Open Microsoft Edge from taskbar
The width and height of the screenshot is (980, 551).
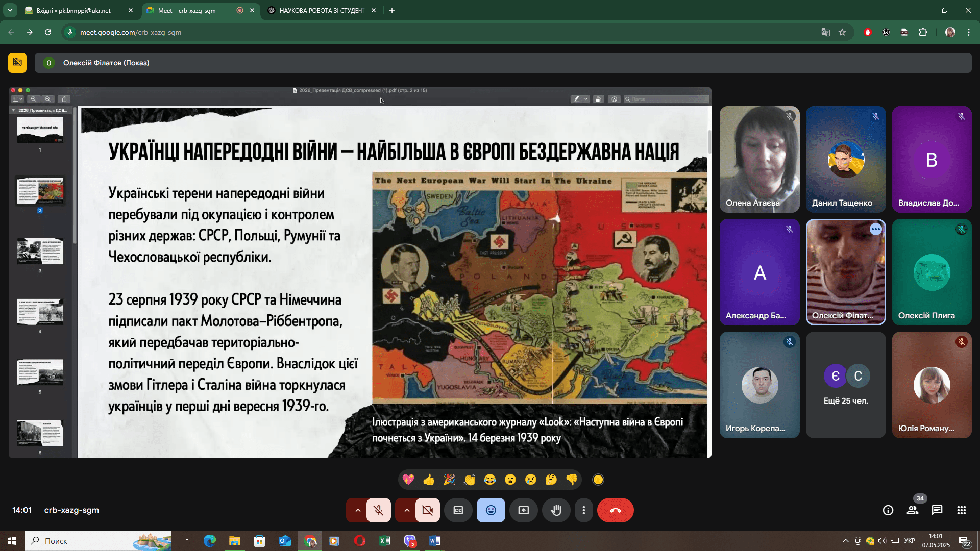pyautogui.click(x=209, y=541)
